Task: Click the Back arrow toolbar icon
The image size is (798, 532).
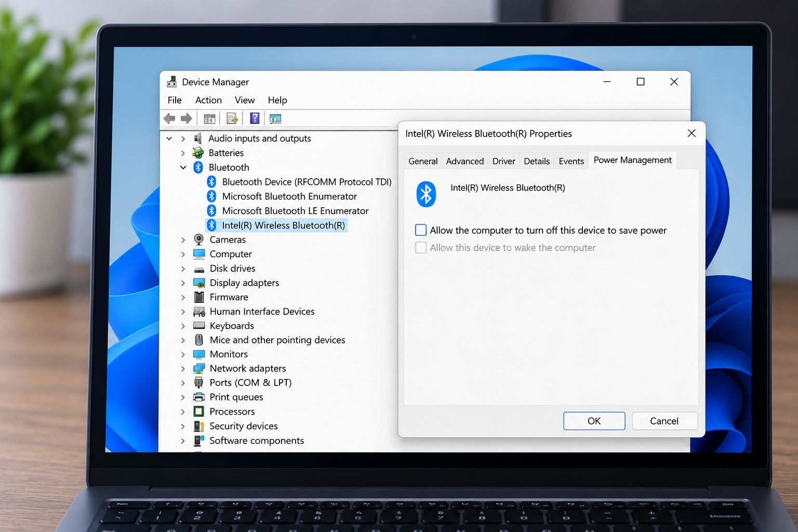Action: coord(169,119)
